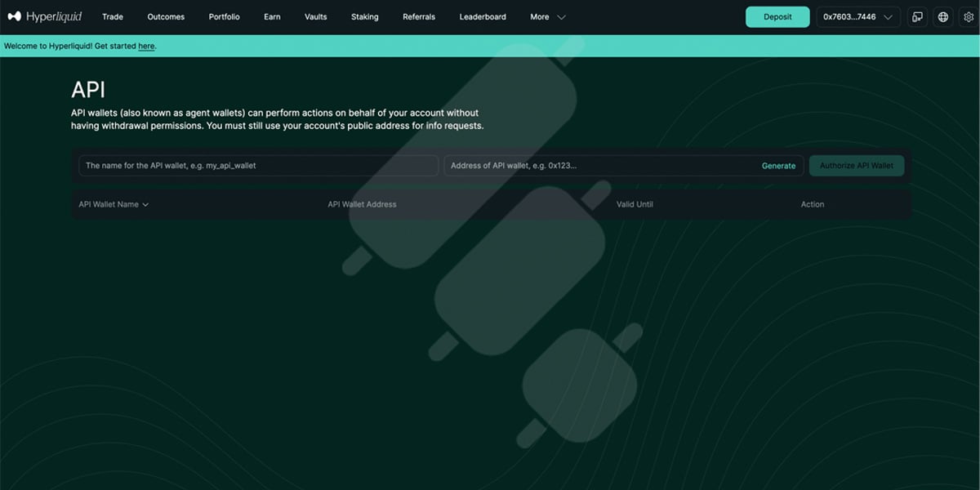Screen dimensions: 980x490
Task: Expand the More menu chevron
Action: tap(561, 17)
